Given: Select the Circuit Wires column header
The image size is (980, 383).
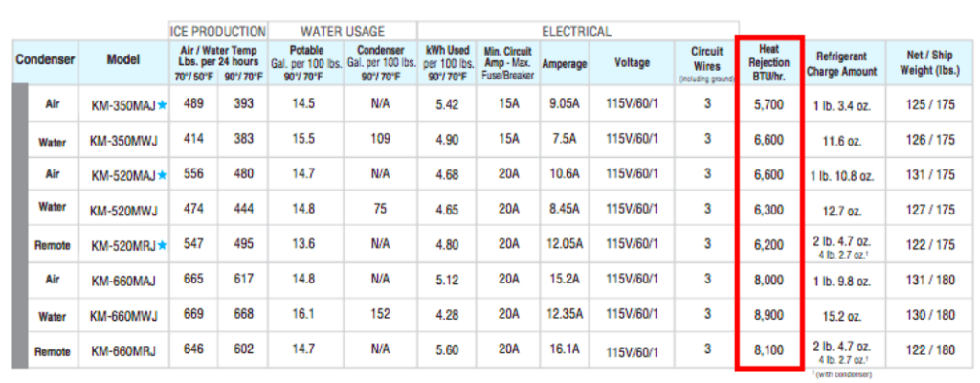Looking at the screenshot, I should (707, 61).
